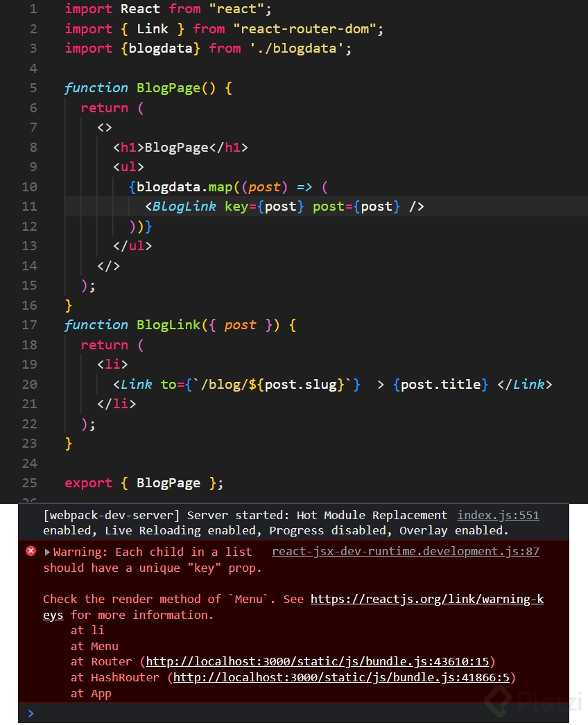Open bundle.js:43610:15 Router stack link
Screen dimensions: 588x725
(318, 661)
